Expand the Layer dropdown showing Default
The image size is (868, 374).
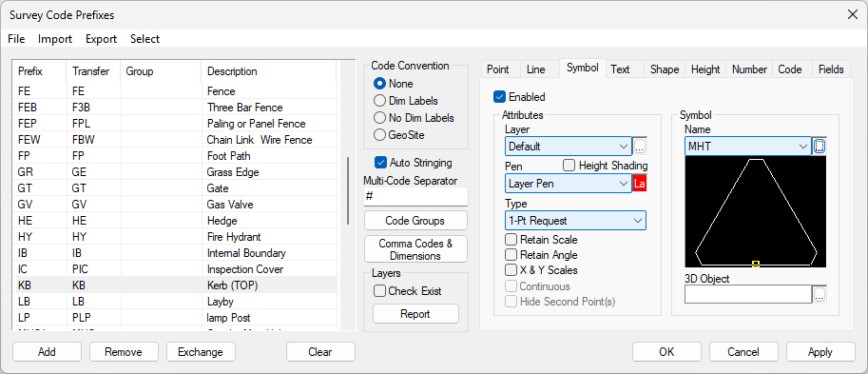(x=568, y=147)
